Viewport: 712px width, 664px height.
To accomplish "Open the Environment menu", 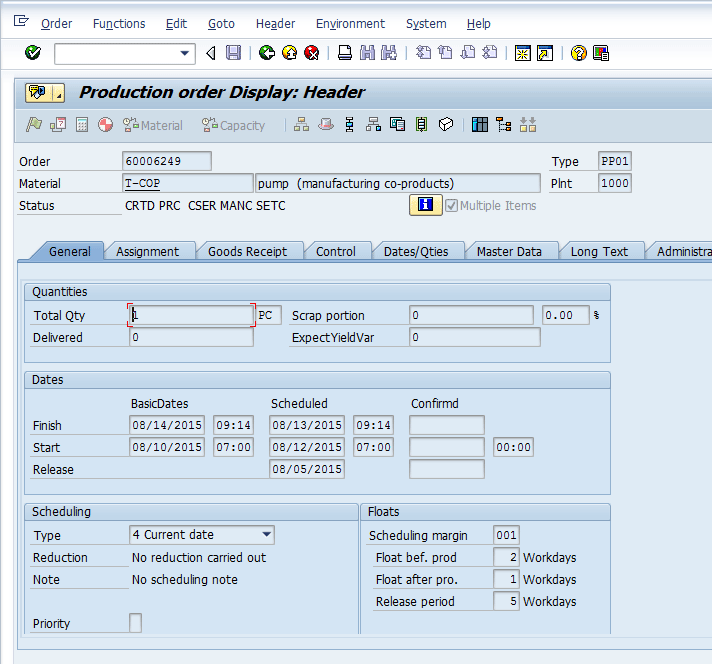I will pos(350,23).
